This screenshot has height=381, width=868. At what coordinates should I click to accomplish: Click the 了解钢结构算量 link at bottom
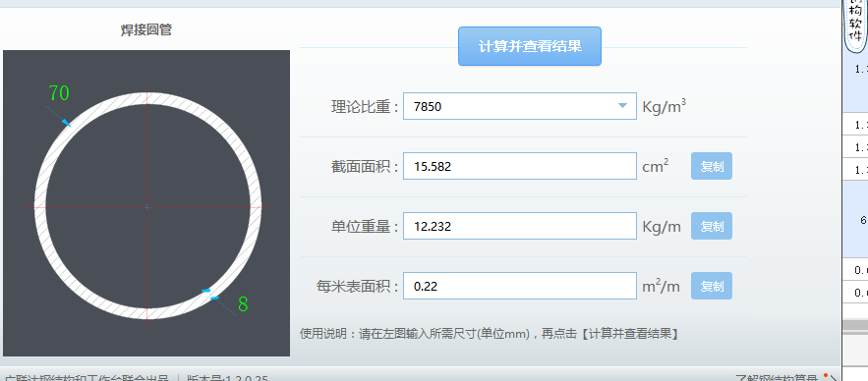pos(777,378)
